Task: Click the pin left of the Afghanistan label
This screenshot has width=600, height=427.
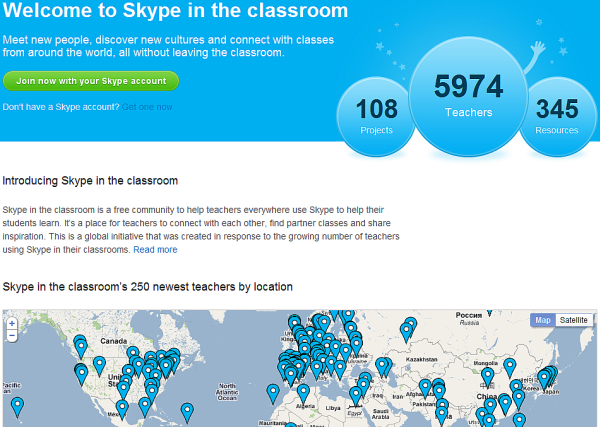Action: tap(425, 389)
